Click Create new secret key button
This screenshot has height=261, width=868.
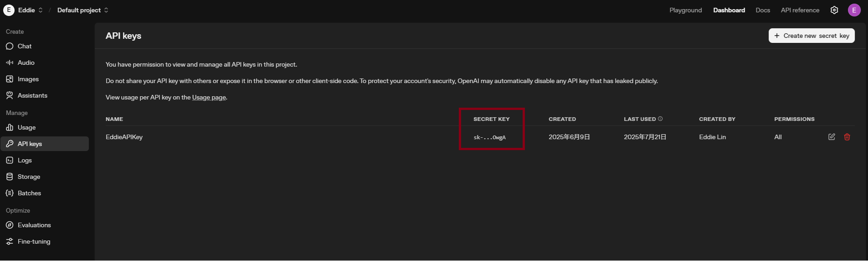pos(811,36)
